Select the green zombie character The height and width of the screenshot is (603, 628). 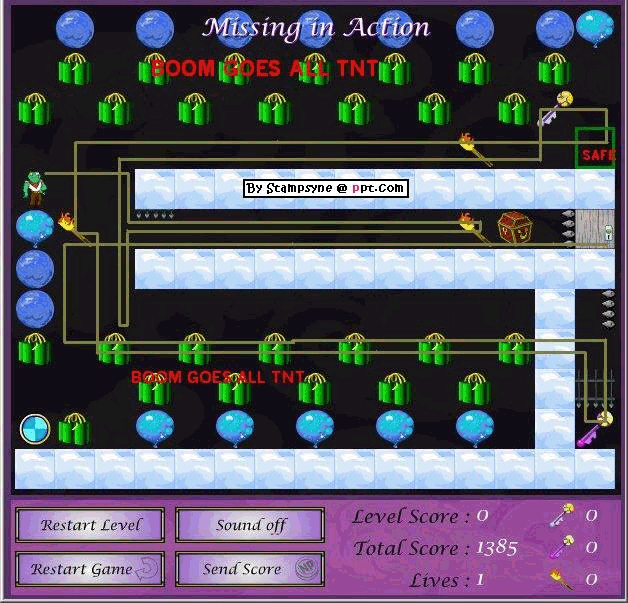34,189
